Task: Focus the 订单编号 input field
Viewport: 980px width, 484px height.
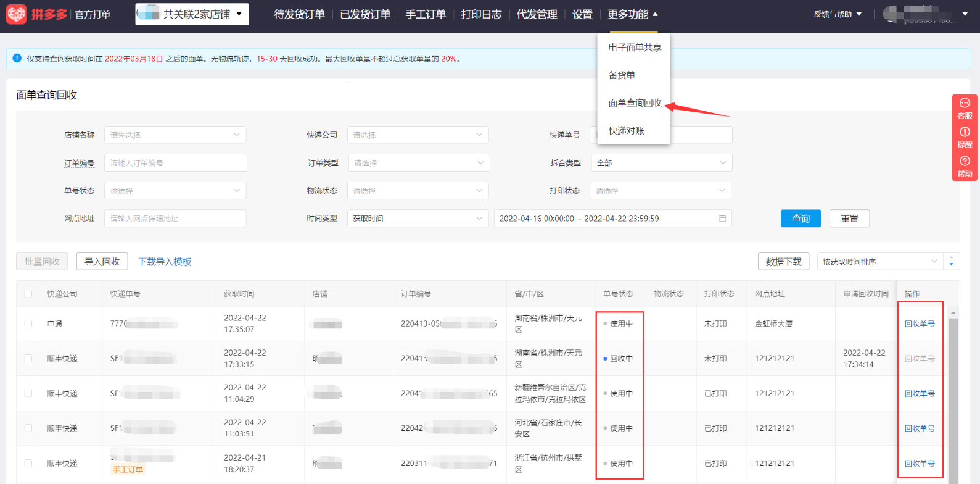Action: [175, 163]
